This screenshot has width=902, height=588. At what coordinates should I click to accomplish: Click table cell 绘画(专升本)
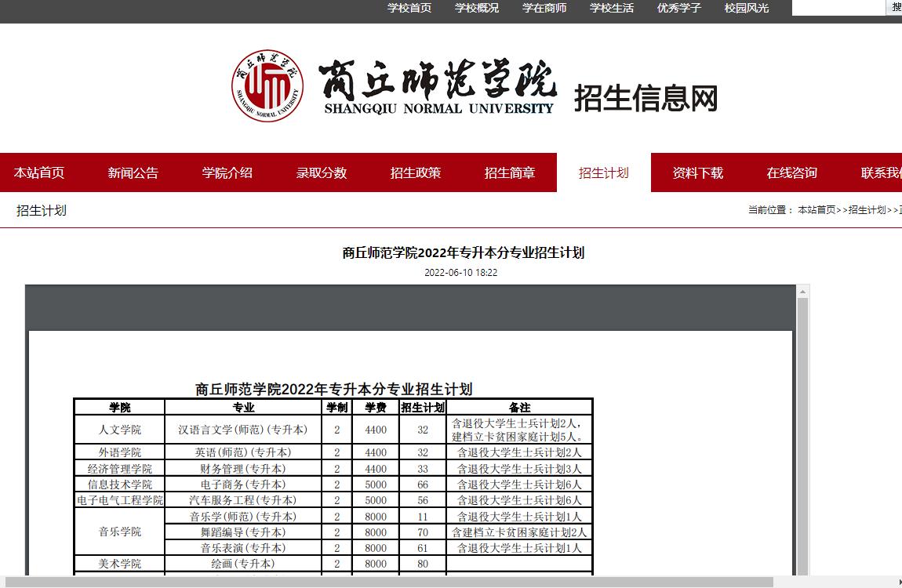243,564
